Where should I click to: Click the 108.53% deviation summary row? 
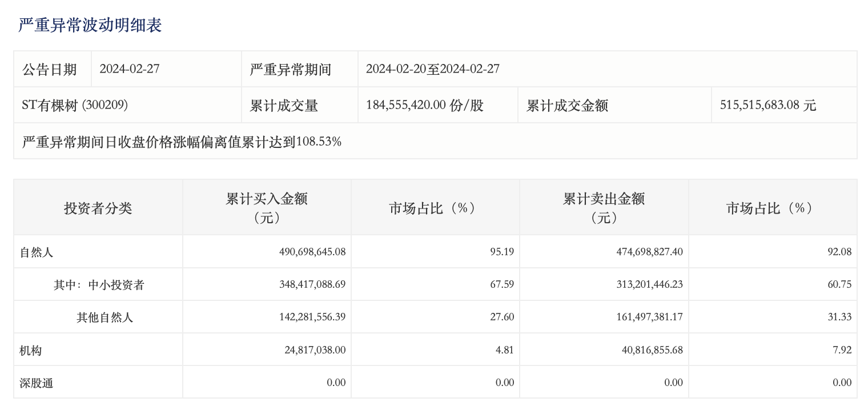tap(182, 142)
